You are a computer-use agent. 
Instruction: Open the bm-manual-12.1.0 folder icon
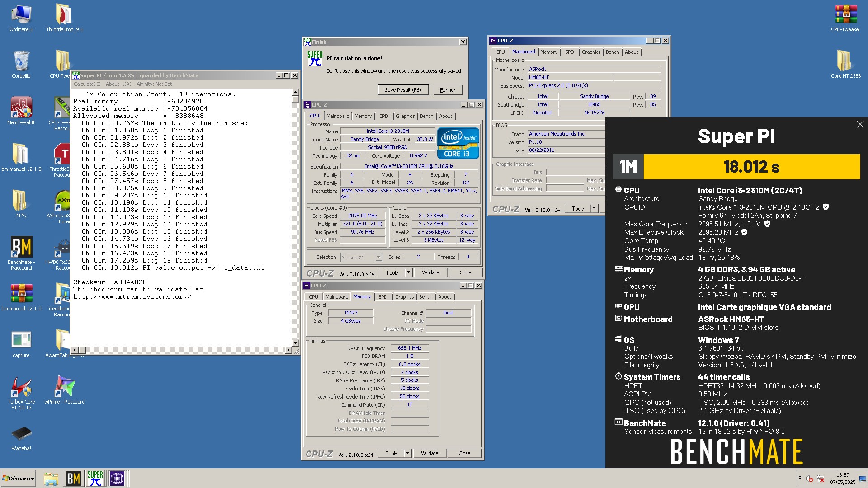pos(21,157)
